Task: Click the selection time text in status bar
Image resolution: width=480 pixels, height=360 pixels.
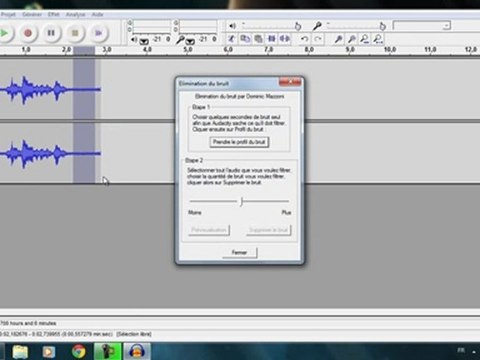Action: click(57, 334)
